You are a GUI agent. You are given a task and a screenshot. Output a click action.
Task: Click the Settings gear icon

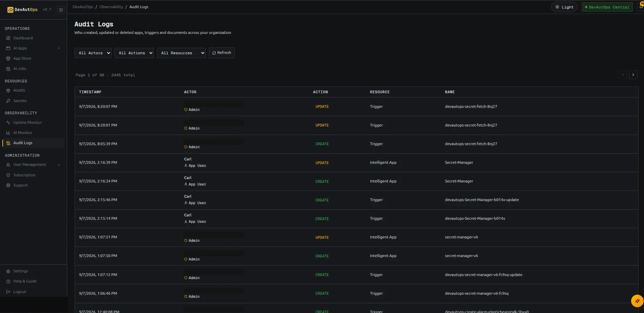[8, 271]
